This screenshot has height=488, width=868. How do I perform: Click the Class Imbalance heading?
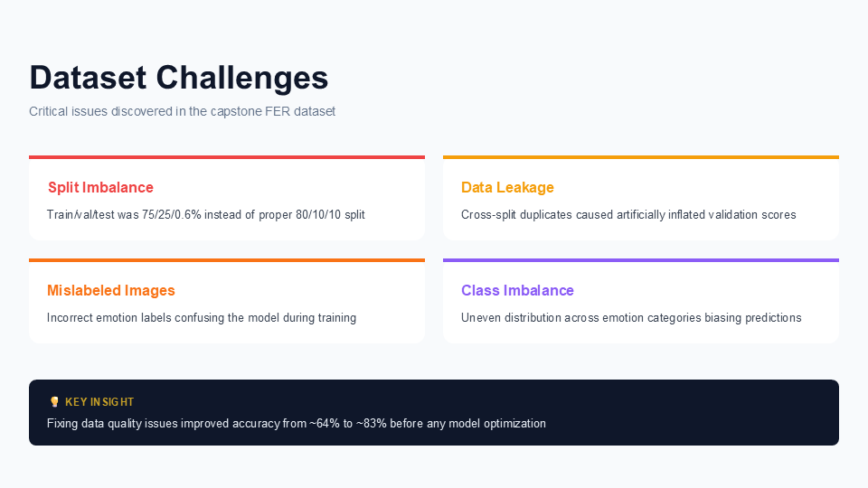[517, 290]
